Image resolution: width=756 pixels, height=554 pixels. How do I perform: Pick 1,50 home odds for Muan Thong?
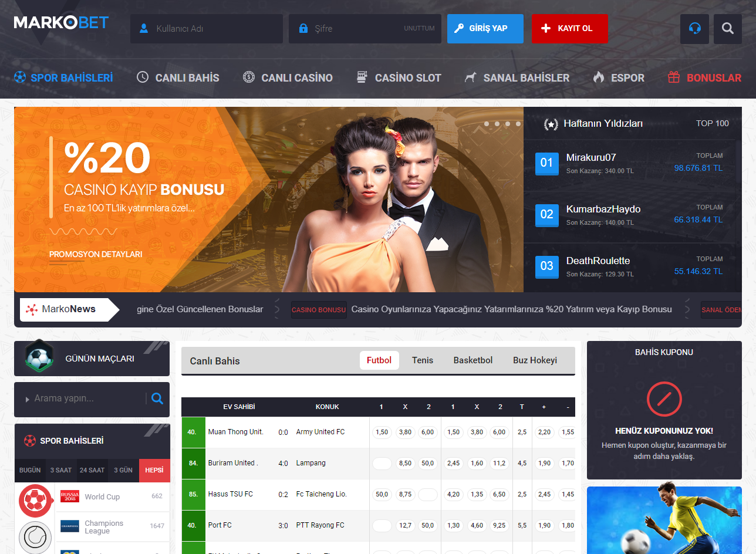[382, 432]
